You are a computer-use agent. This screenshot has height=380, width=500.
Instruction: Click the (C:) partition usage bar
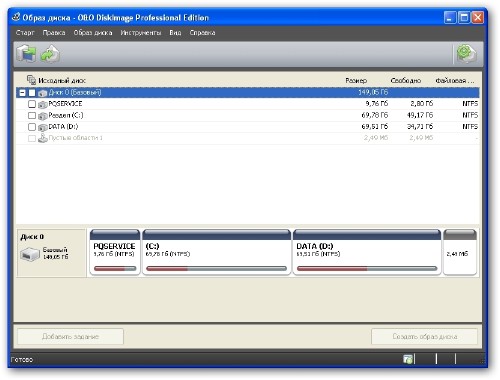coord(216,268)
